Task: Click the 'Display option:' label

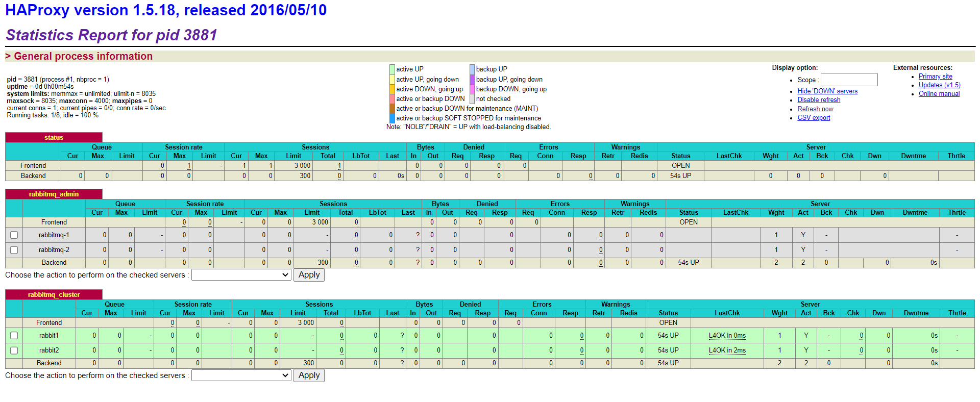Action: click(x=795, y=68)
